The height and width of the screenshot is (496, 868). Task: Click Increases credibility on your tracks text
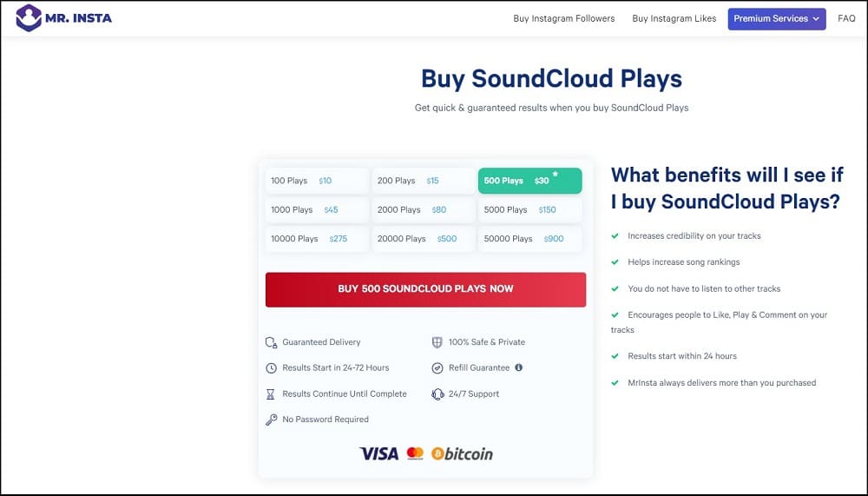[x=694, y=236]
